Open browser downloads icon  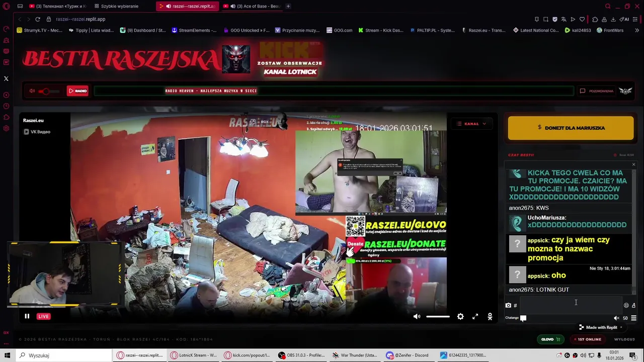(613, 19)
